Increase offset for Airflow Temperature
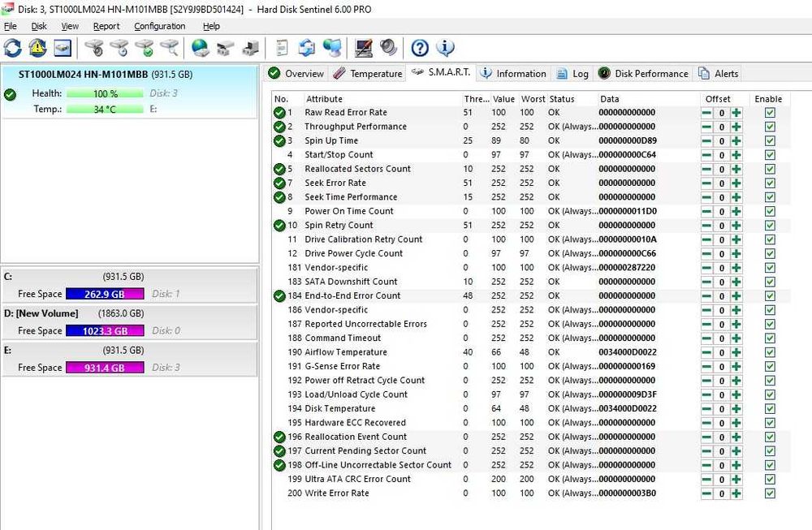 click(736, 352)
